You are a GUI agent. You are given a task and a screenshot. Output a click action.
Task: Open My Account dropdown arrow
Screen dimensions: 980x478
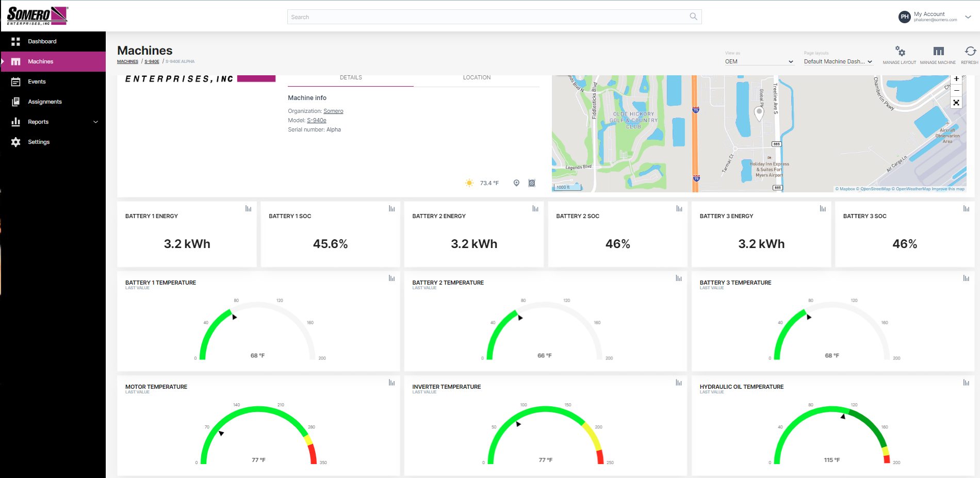968,17
